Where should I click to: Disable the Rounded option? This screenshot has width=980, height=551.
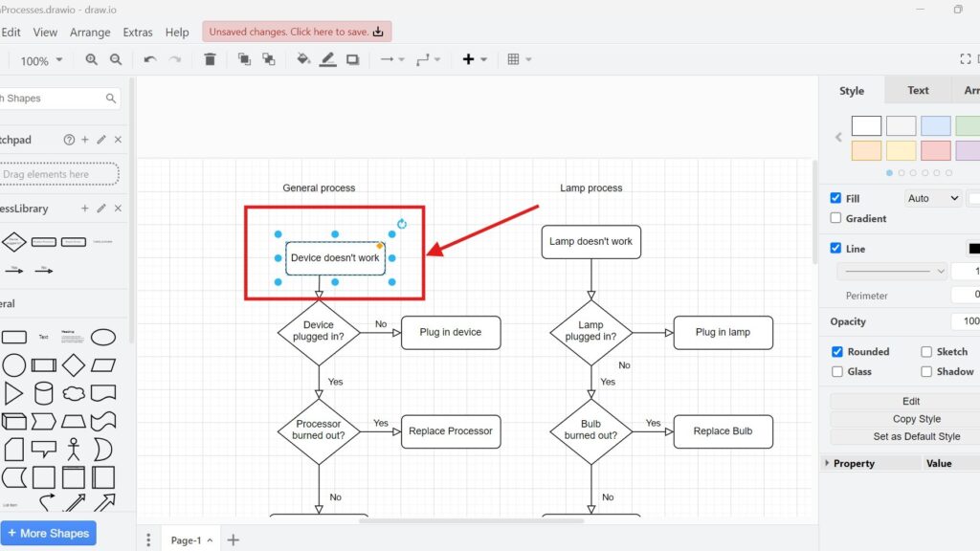click(x=836, y=351)
